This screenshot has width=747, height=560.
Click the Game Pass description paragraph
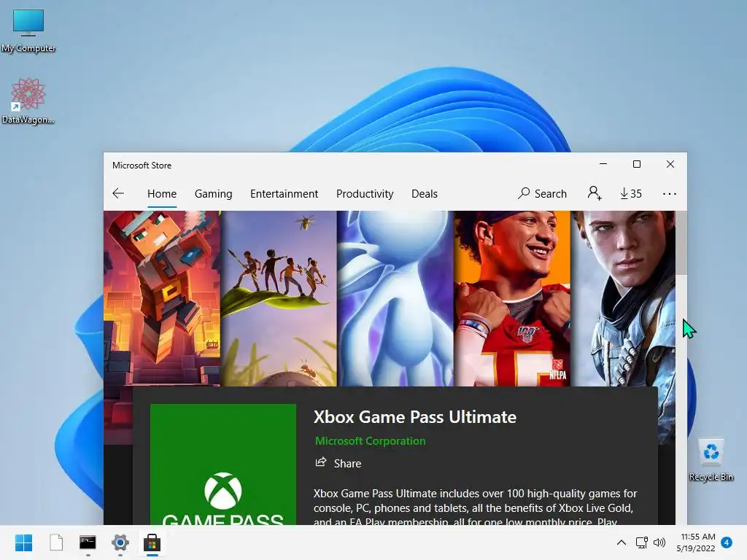pos(476,507)
